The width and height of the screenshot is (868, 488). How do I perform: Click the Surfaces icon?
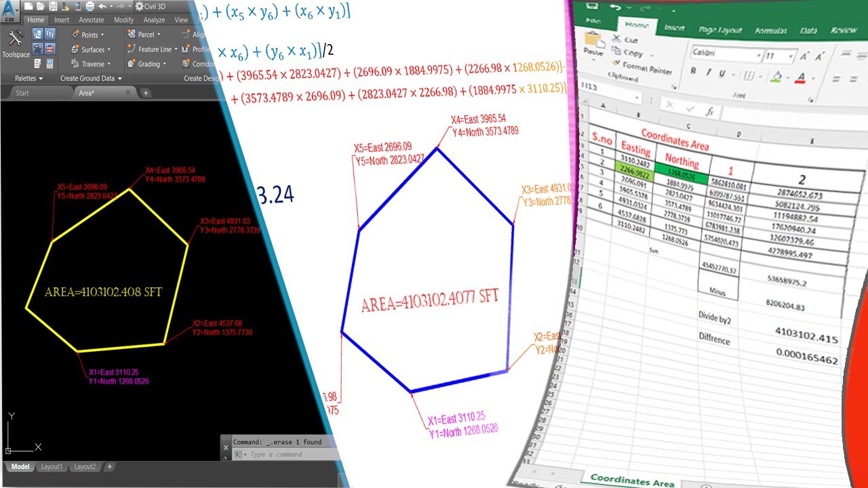(75, 49)
